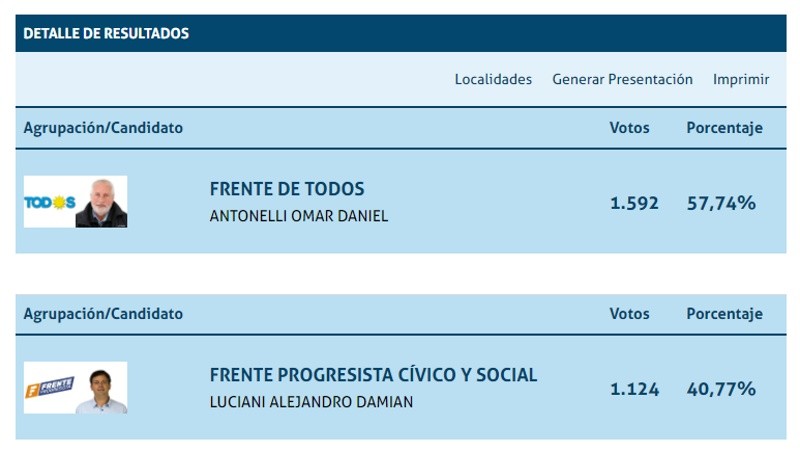Click Luciani's candidate photo
800x452 pixels.
click(101, 388)
